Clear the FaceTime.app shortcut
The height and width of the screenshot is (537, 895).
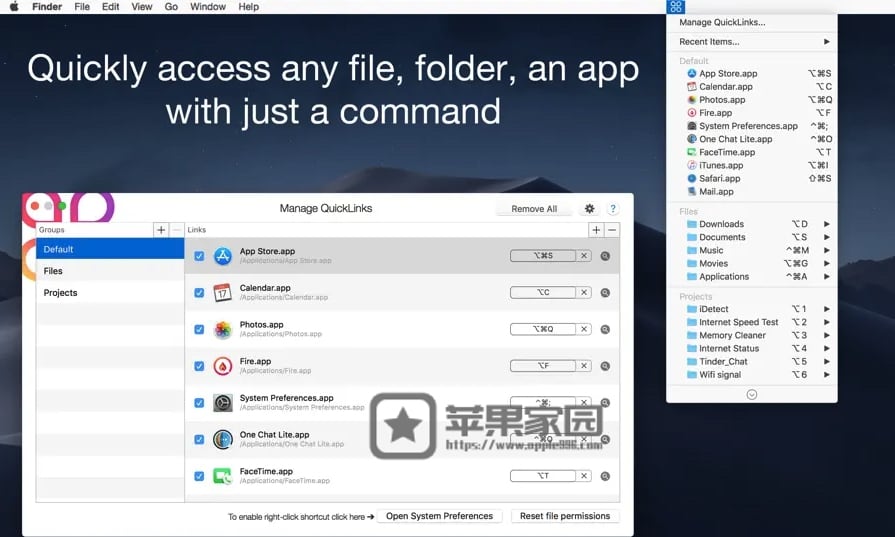point(584,475)
